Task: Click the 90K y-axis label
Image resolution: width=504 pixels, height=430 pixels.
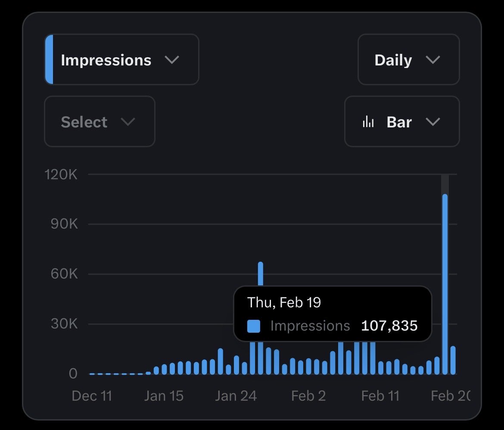Action: tap(64, 224)
